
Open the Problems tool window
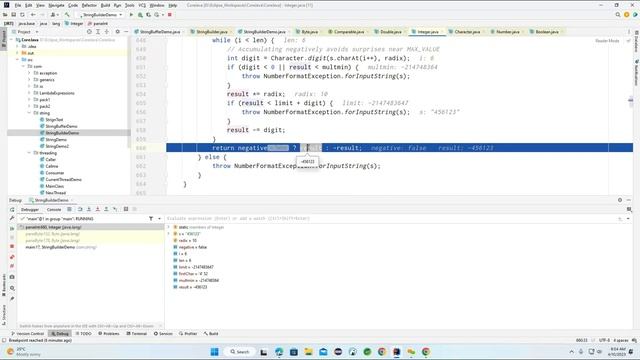109,333
